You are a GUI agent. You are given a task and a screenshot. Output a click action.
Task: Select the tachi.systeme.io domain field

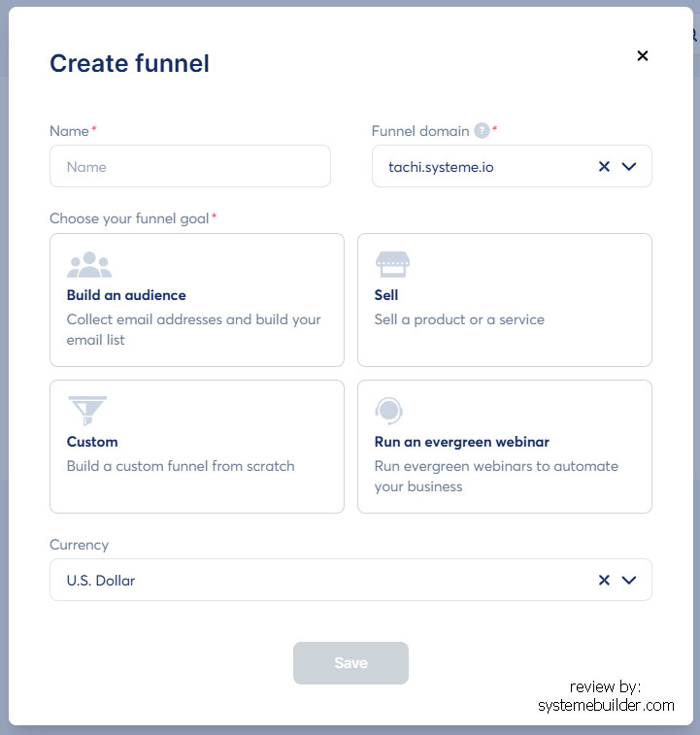point(512,166)
